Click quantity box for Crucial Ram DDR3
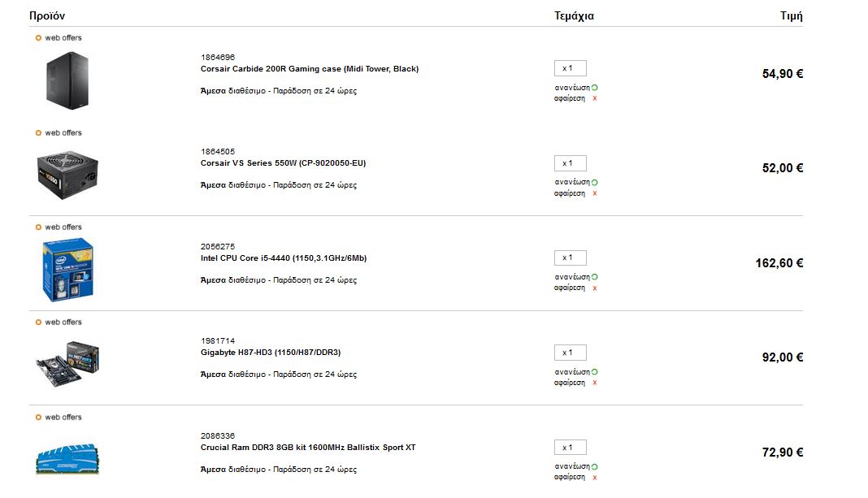 coord(571,447)
